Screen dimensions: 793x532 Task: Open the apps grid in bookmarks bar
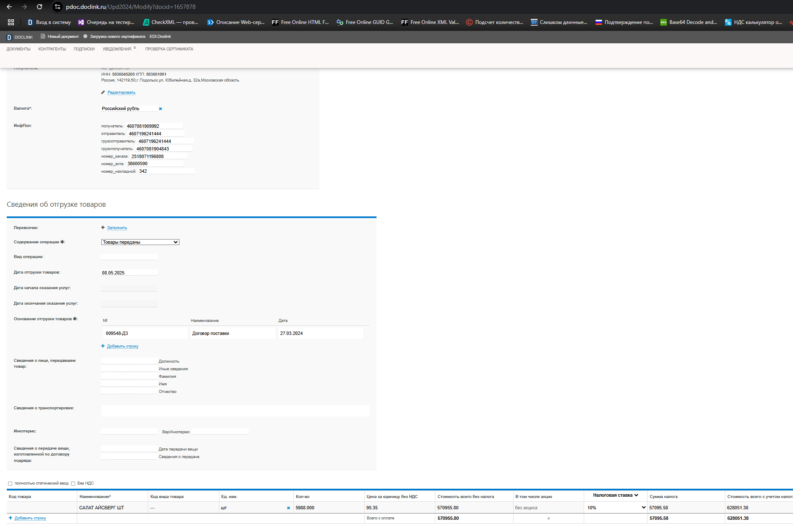pyautogui.click(x=11, y=22)
